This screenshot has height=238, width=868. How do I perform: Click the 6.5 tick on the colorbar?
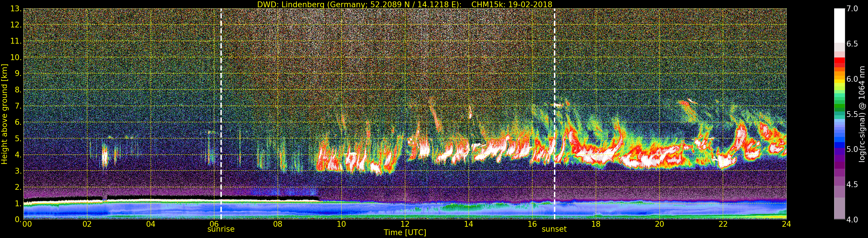pos(852,44)
